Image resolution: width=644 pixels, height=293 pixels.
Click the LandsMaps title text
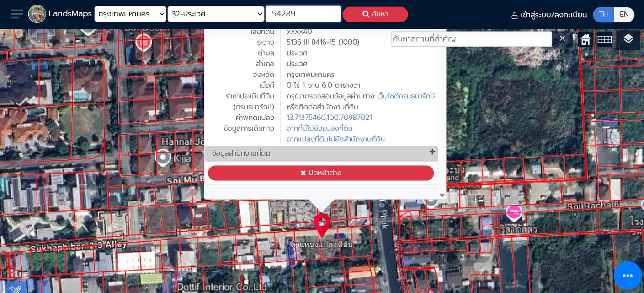pyautogui.click(x=70, y=14)
